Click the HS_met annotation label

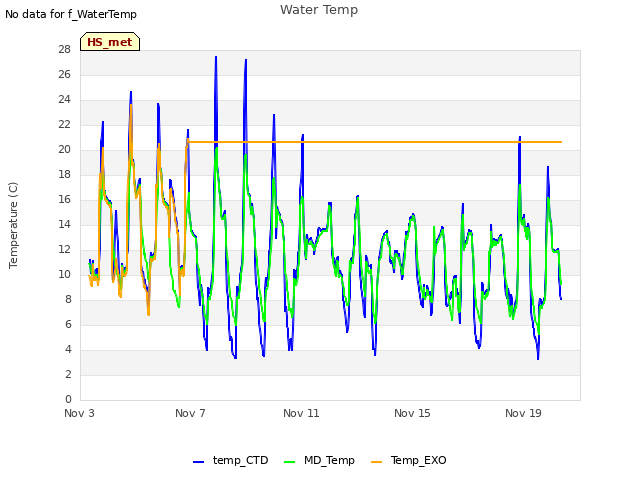click(110, 42)
